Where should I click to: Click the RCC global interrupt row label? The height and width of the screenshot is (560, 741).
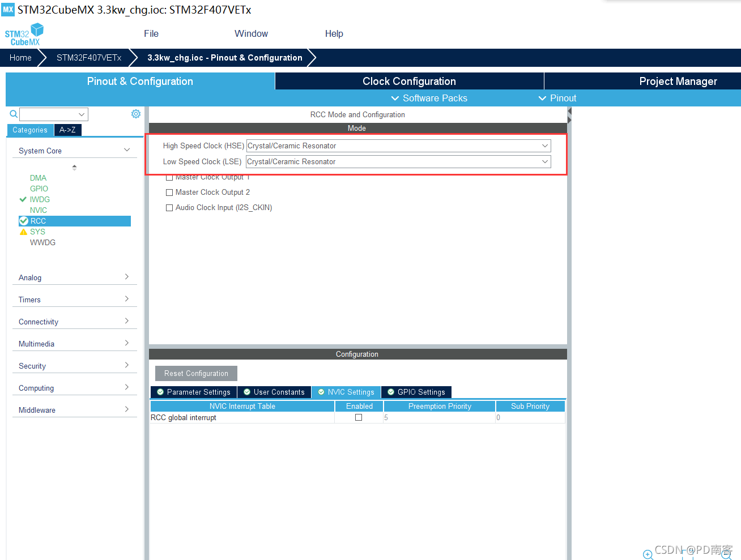tap(184, 417)
